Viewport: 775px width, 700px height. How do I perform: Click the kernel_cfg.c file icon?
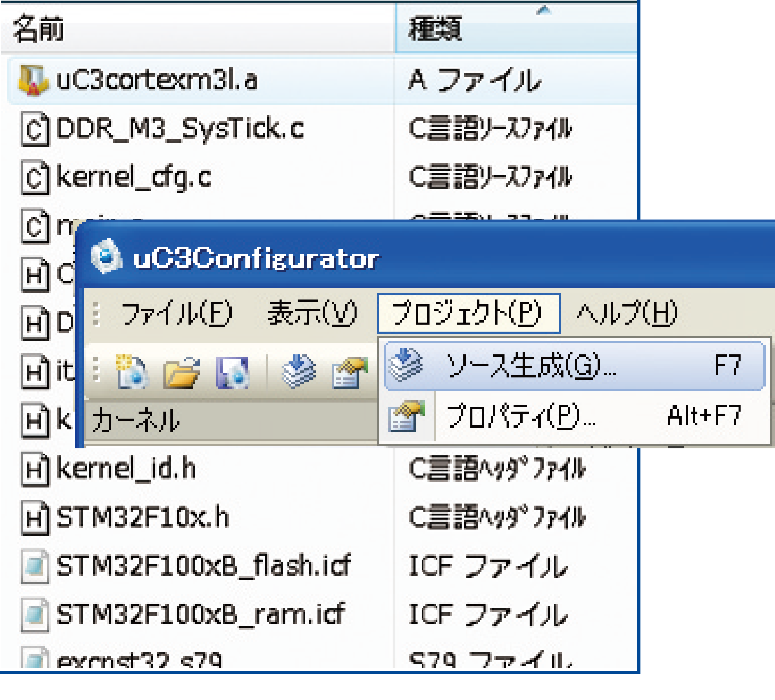coord(35,177)
